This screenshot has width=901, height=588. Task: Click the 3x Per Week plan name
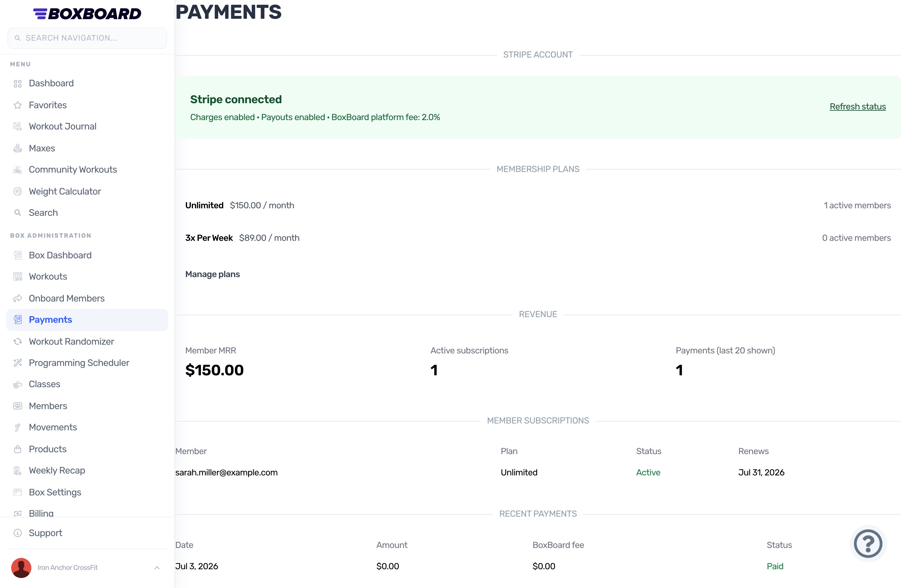tap(209, 238)
